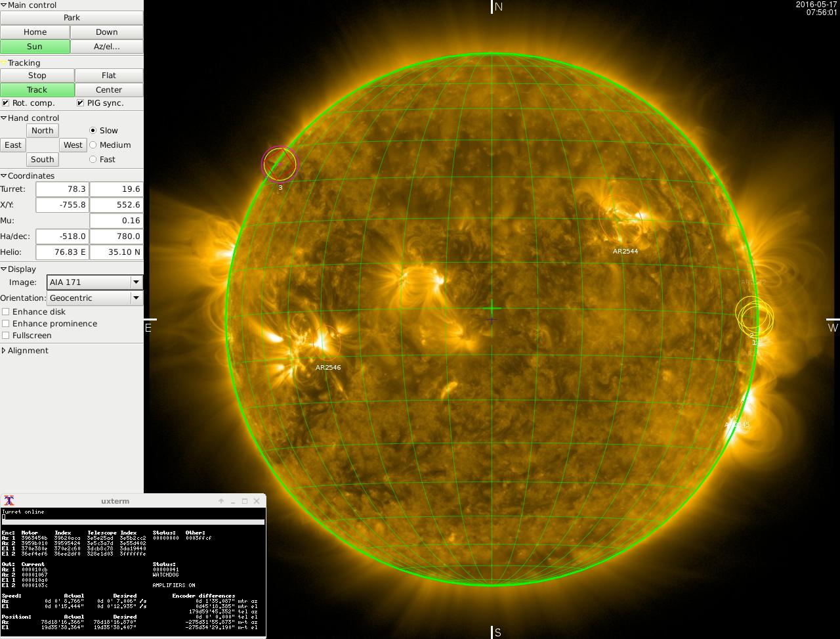Click the green crosshair at disk center
The image size is (840, 639).
click(492, 307)
